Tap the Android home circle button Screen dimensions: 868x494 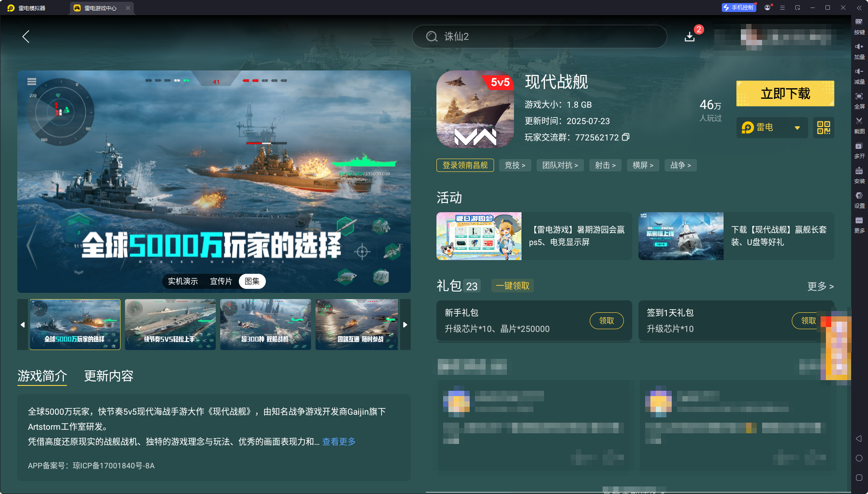pos(859,458)
